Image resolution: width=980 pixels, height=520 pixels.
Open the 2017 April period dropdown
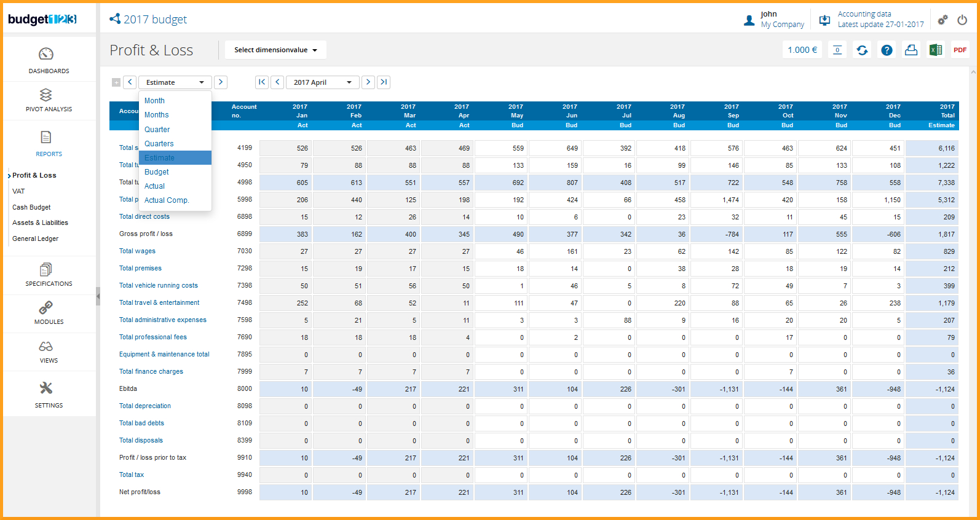[x=322, y=82]
